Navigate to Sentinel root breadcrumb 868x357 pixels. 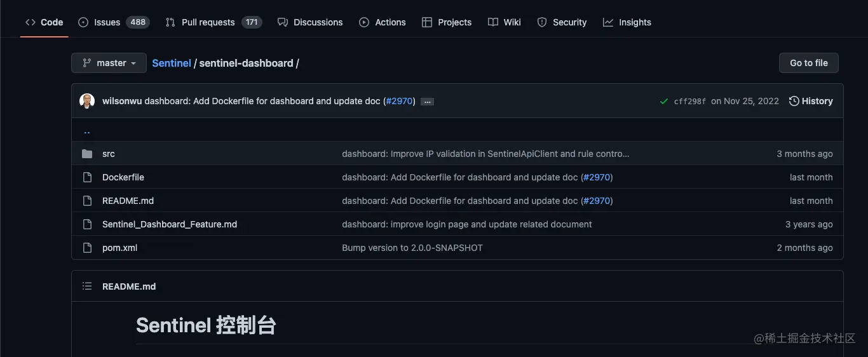pos(172,63)
